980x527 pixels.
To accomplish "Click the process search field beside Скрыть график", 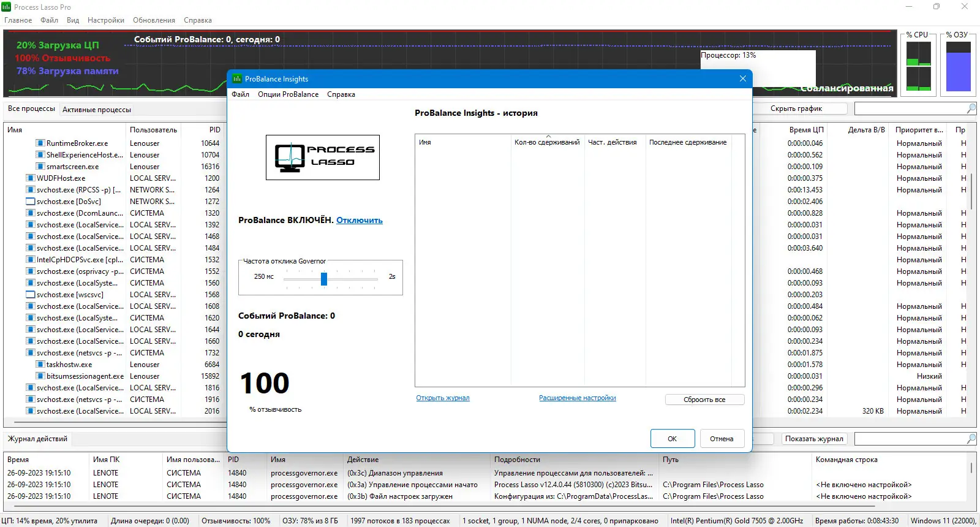I will [910, 108].
